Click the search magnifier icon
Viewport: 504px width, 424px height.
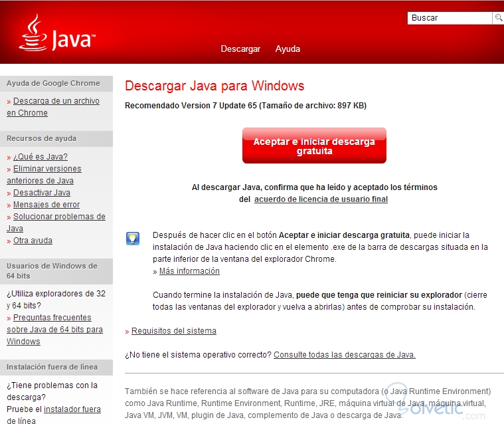coord(498,18)
